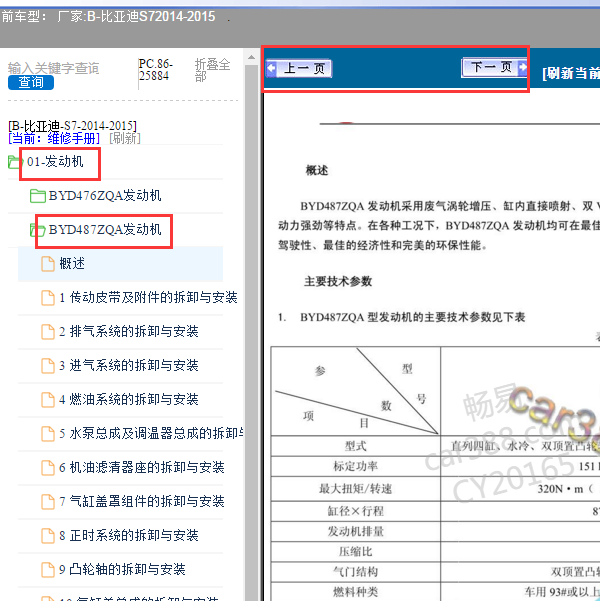Open 3 进气系统的拆卸与安装
Image resolution: width=600 pixels, height=601 pixels.
pyautogui.click(x=129, y=366)
